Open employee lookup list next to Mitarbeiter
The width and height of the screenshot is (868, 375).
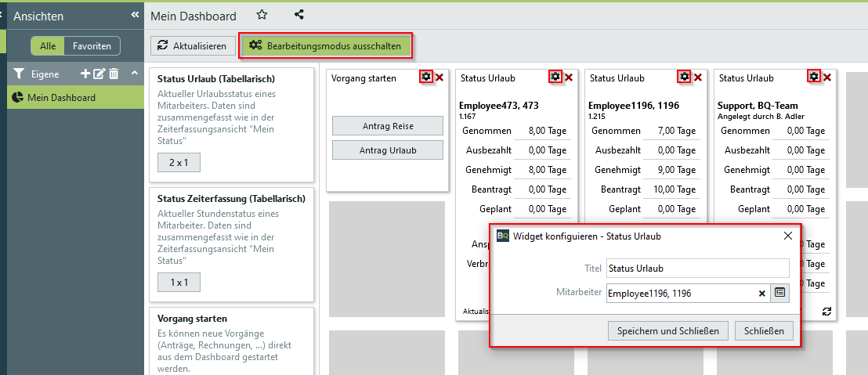click(x=780, y=293)
